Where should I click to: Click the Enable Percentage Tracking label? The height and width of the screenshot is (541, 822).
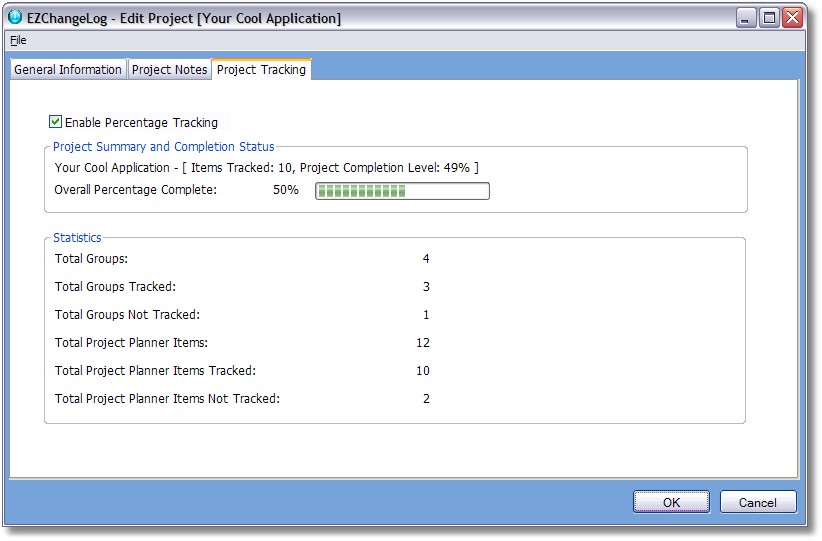pos(141,123)
